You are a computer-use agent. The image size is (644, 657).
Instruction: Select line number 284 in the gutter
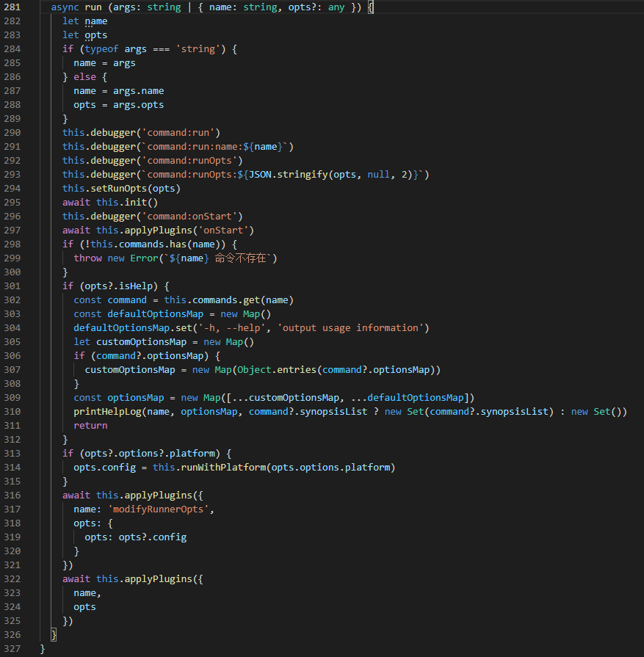[x=12, y=49]
